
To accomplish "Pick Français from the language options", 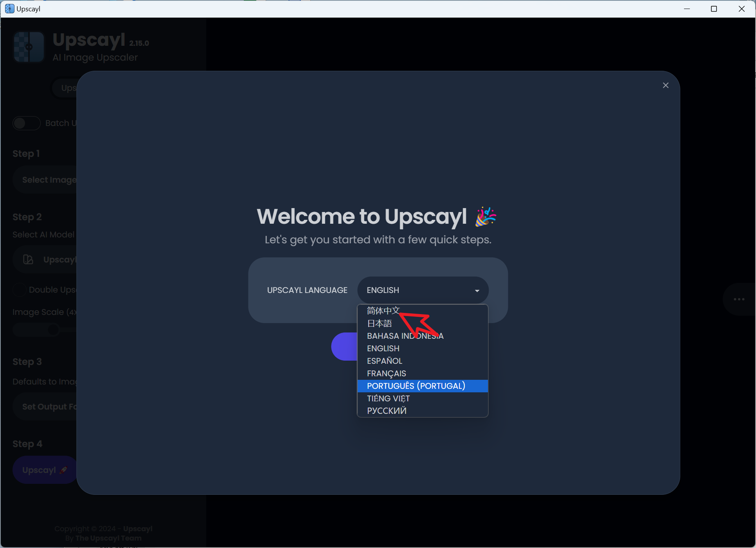I will click(423, 374).
